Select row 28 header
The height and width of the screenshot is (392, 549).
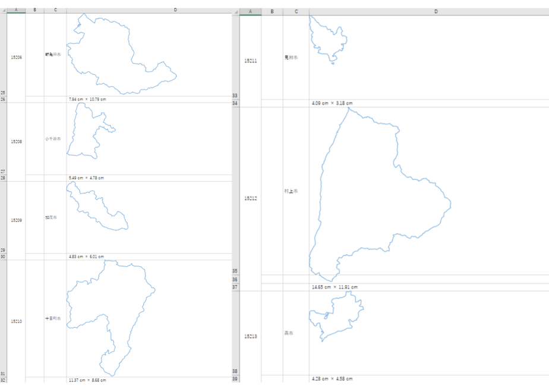coord(3,178)
